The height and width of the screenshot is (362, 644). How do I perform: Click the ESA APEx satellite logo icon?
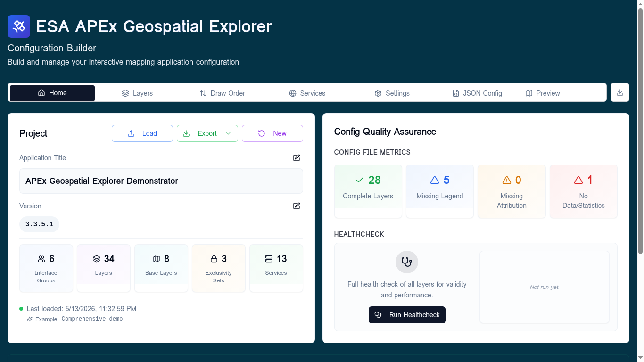(x=19, y=26)
